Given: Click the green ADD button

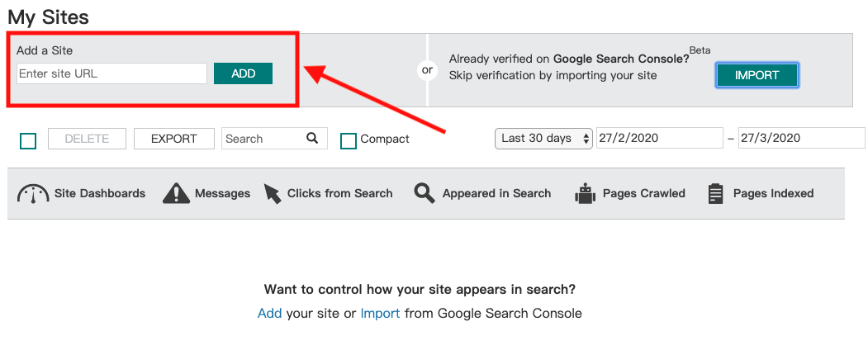Looking at the screenshot, I should tap(243, 73).
